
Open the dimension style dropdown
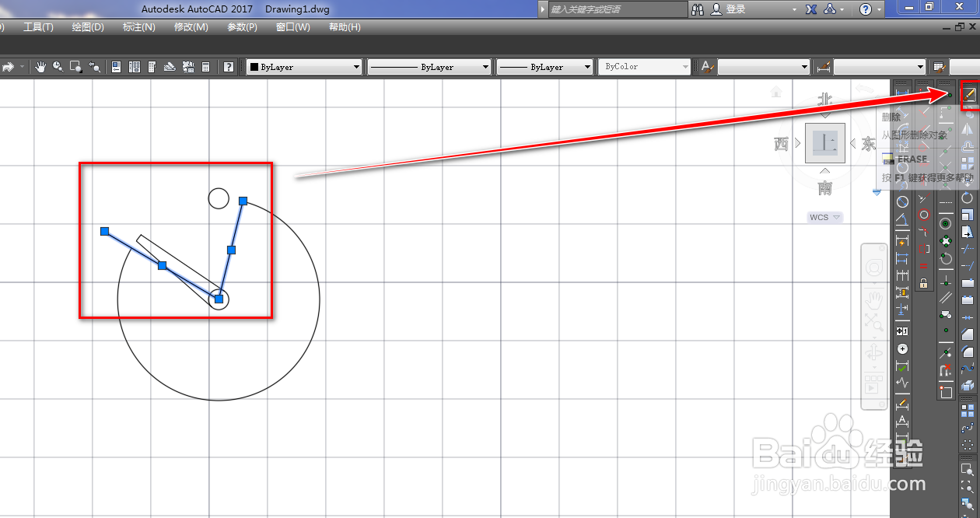(x=880, y=67)
